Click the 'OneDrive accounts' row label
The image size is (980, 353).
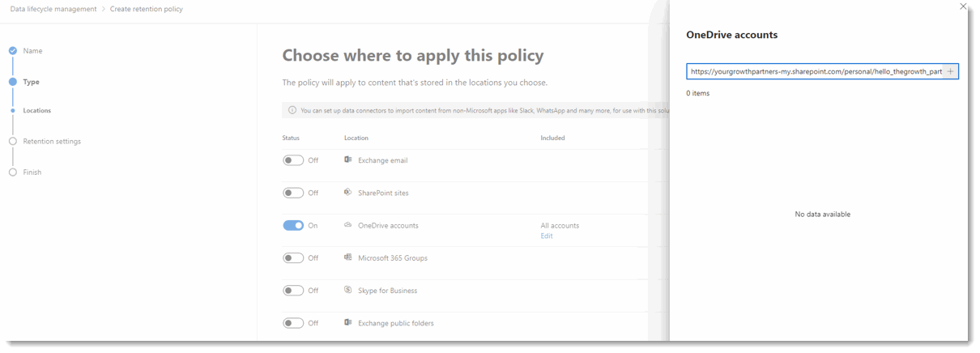pyautogui.click(x=388, y=225)
